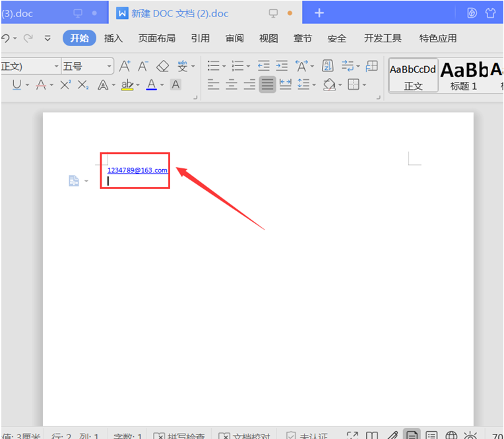Toggle distributed alignment
Image resolution: width=504 pixels, height=439 pixels.
[x=286, y=84]
